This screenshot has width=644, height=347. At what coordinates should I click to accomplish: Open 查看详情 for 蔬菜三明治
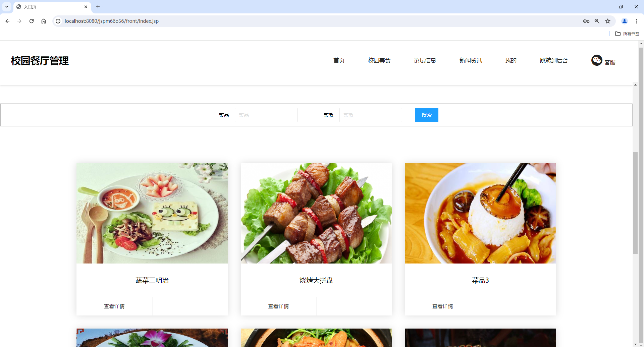[114, 306]
